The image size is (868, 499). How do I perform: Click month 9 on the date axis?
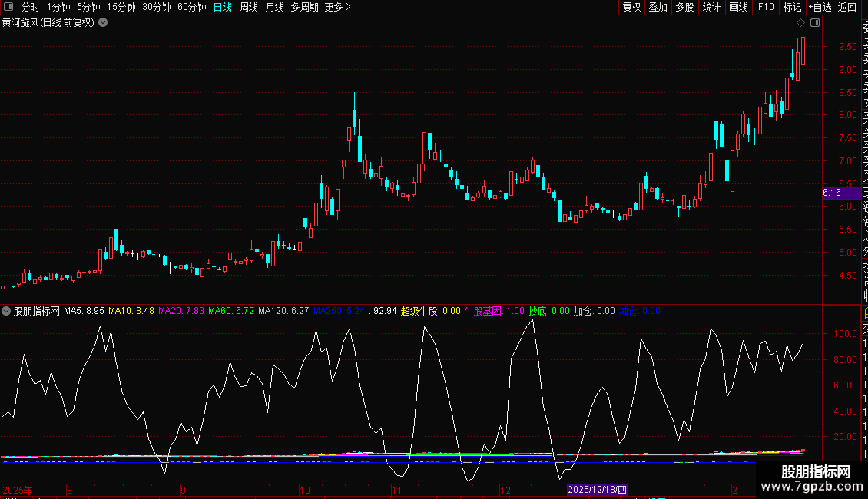click(183, 490)
